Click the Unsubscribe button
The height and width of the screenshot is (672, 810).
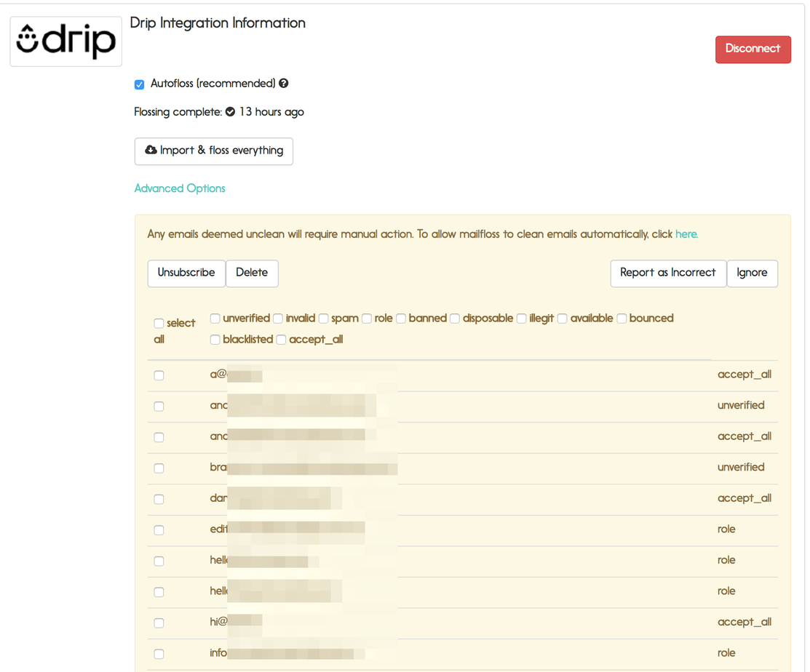(x=186, y=273)
